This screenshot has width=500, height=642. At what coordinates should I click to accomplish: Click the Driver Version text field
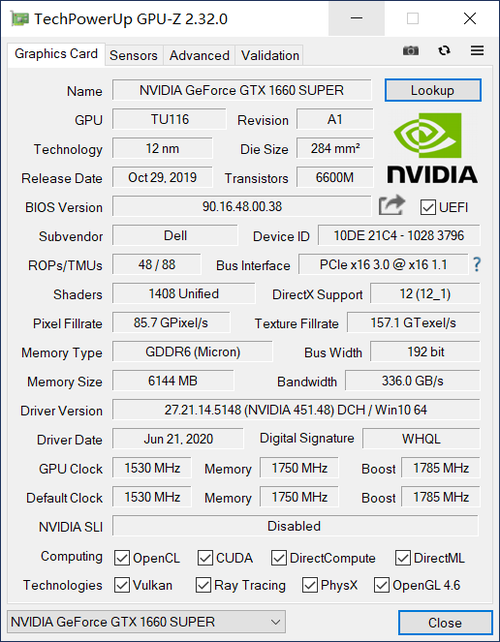(x=296, y=410)
